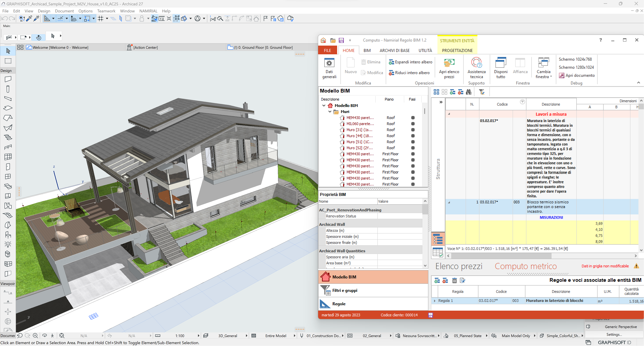The height and width of the screenshot is (346, 644).
Task: Toggle phase dot for Muro [31] row
Action: pos(413,130)
